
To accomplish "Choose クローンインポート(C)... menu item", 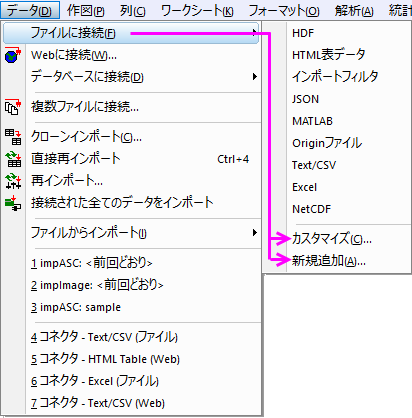I will [131, 137].
